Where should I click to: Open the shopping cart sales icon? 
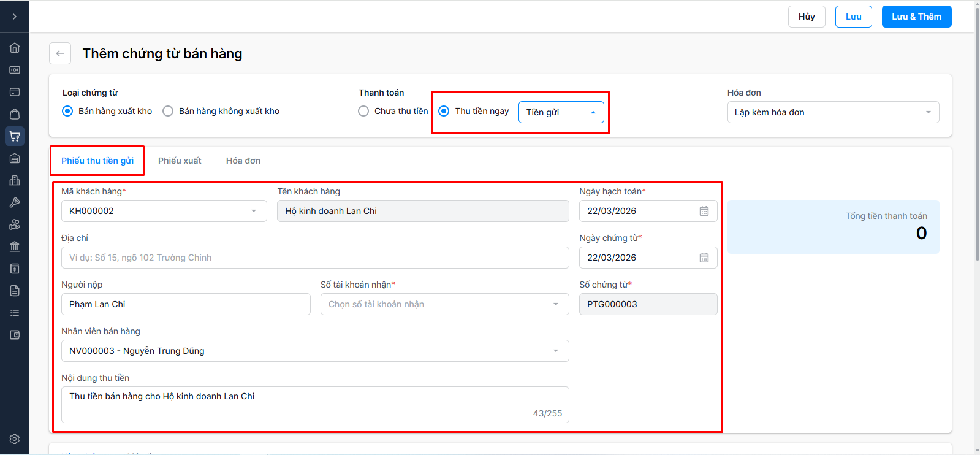(15, 136)
